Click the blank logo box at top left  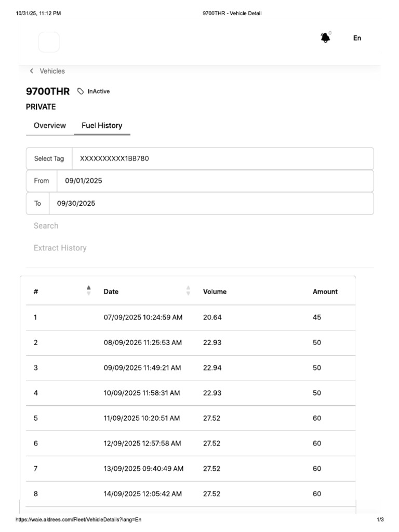(49, 42)
